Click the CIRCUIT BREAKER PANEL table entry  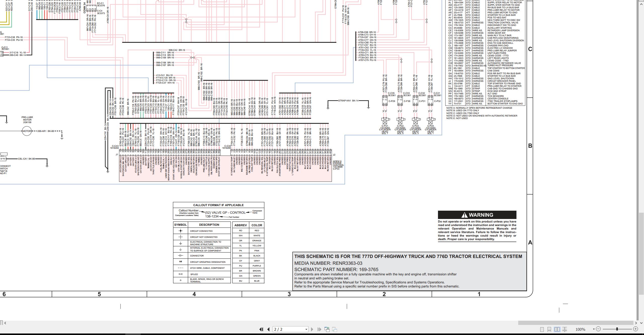coord(502,81)
